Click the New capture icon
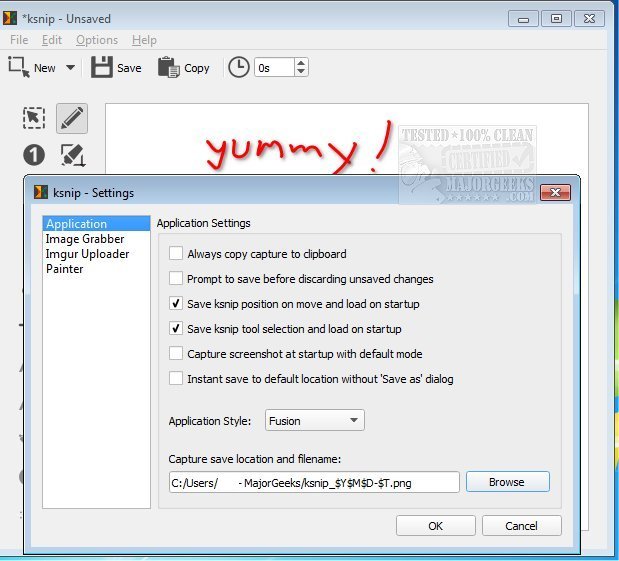The height and width of the screenshot is (561, 619). pos(19,67)
